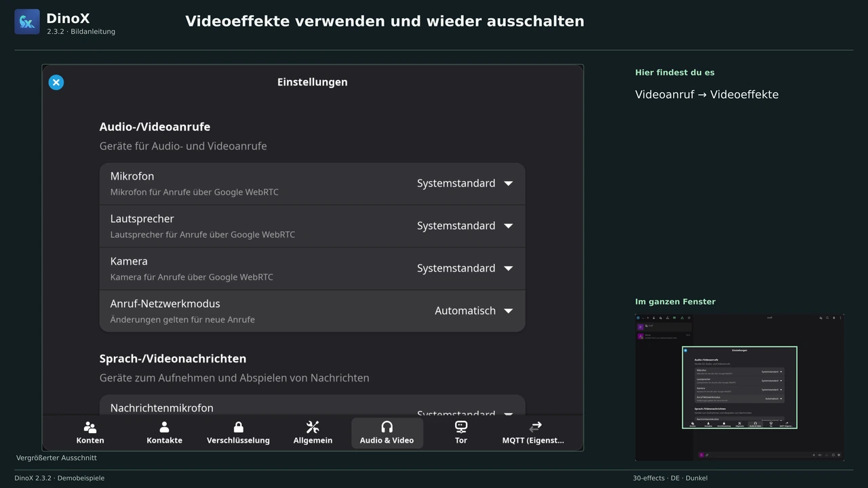This screenshot has width=868, height=488.
Task: Click the 'Videoanruf → Videoeffekte' path text
Action: click(x=707, y=95)
